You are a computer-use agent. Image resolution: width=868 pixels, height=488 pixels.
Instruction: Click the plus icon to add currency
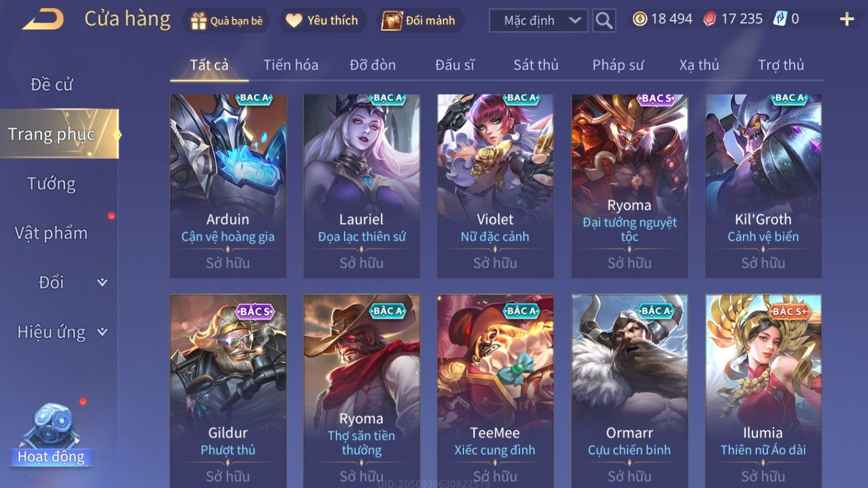(847, 20)
